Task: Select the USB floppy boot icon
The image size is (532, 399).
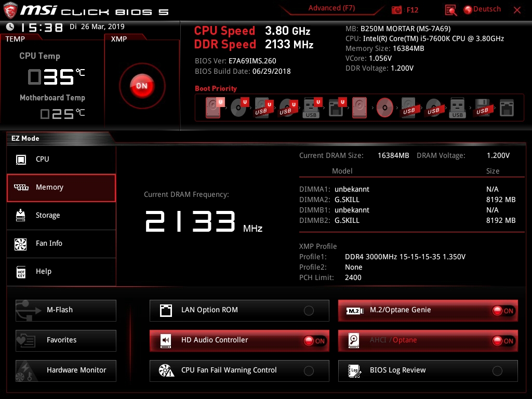Action: (482, 108)
